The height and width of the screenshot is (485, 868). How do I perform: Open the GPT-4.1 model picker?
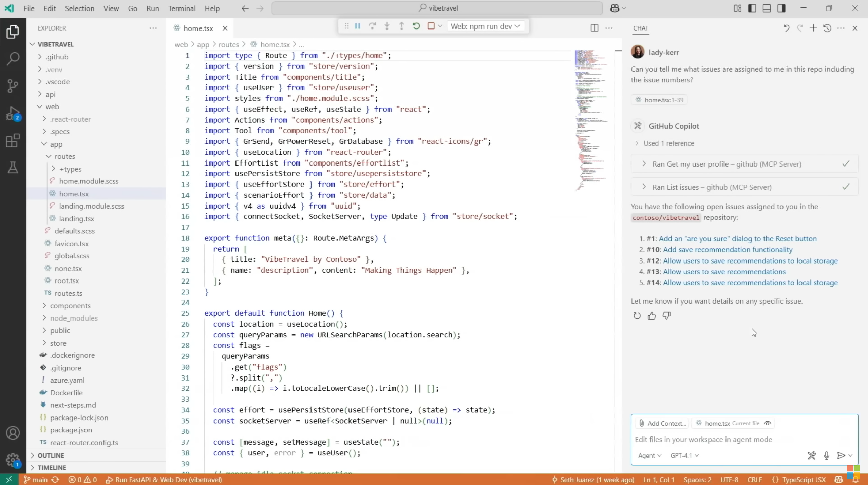684,455
